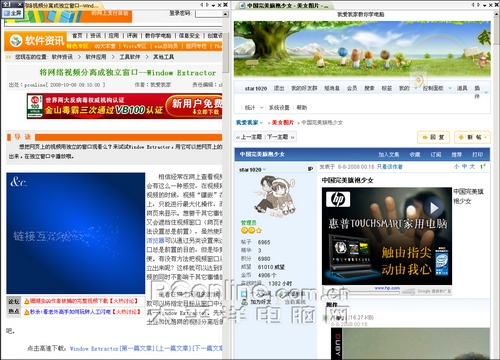Open the 资讯 navigation menu item
The height and width of the screenshot is (360, 500).
[95, 35]
